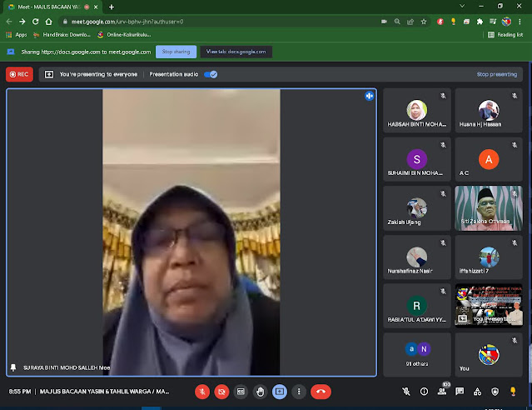532x410 pixels.
Task: Show everyone participants panel
Action: pyautogui.click(x=442, y=392)
